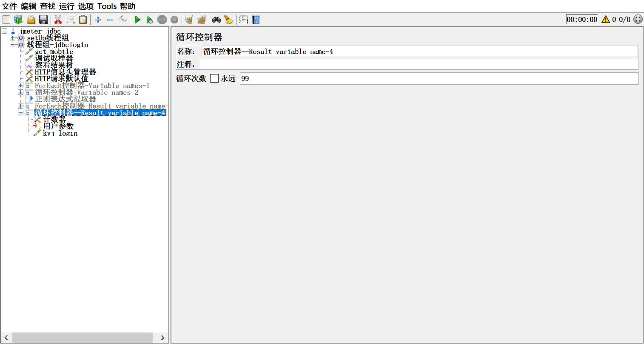The height and width of the screenshot is (344, 644).
Task: Open the 文件 menu
Action: click(9, 6)
